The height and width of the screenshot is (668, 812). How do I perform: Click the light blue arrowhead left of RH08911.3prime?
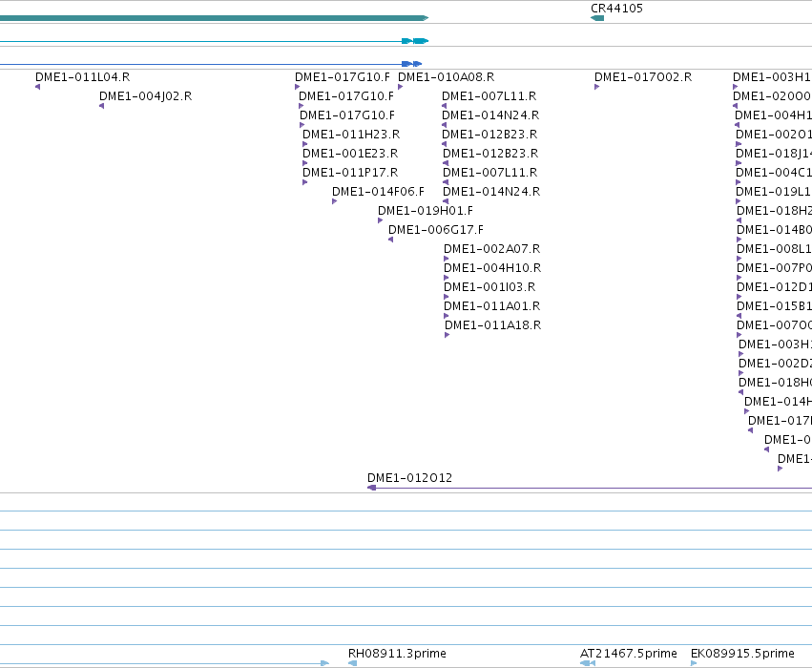(x=324, y=663)
